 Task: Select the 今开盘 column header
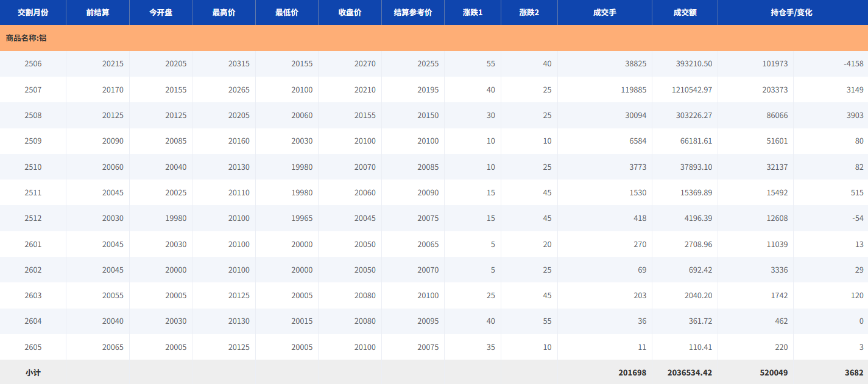tap(161, 12)
